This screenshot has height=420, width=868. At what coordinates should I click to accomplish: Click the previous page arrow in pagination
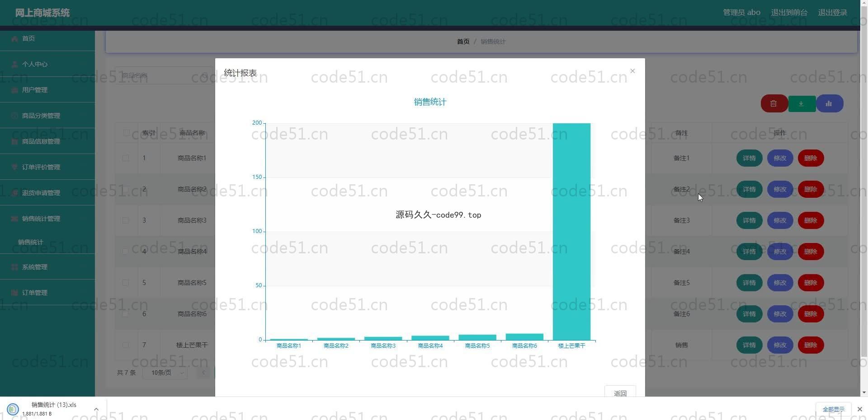pyautogui.click(x=203, y=373)
